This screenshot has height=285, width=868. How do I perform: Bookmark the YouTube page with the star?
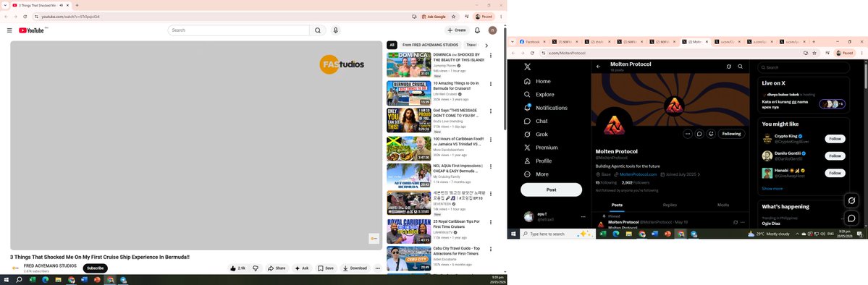453,17
